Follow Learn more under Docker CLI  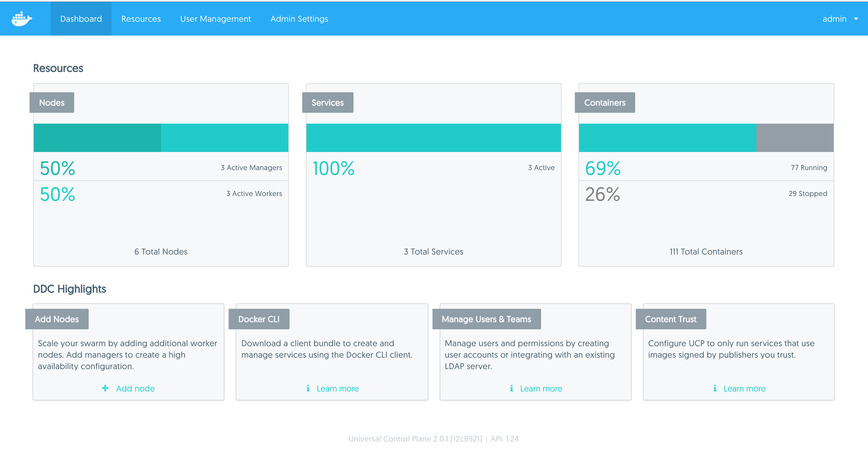point(337,388)
